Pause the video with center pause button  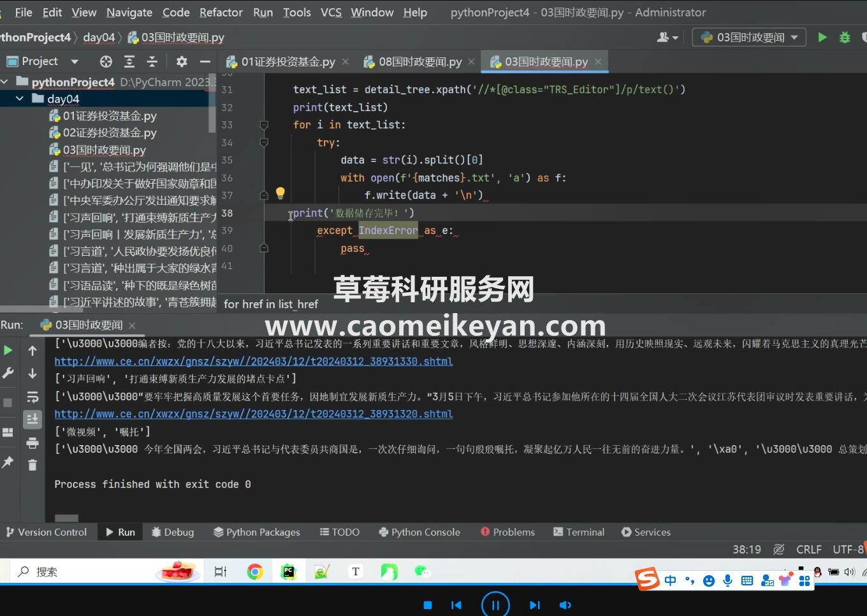[495, 605]
